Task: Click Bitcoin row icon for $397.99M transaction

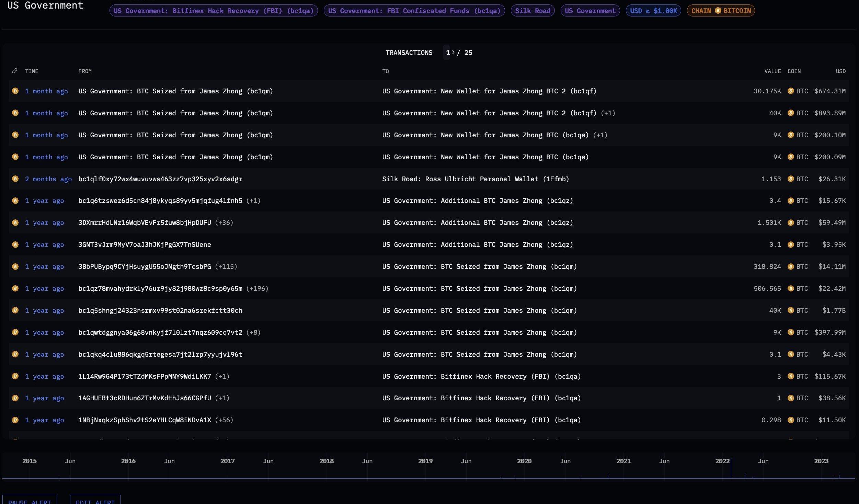Action: coord(15,332)
